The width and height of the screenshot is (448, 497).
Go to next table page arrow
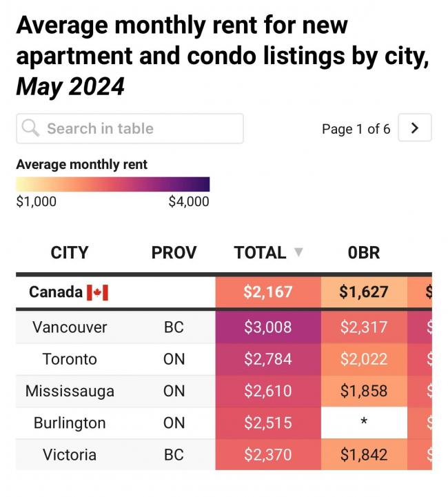click(x=414, y=128)
